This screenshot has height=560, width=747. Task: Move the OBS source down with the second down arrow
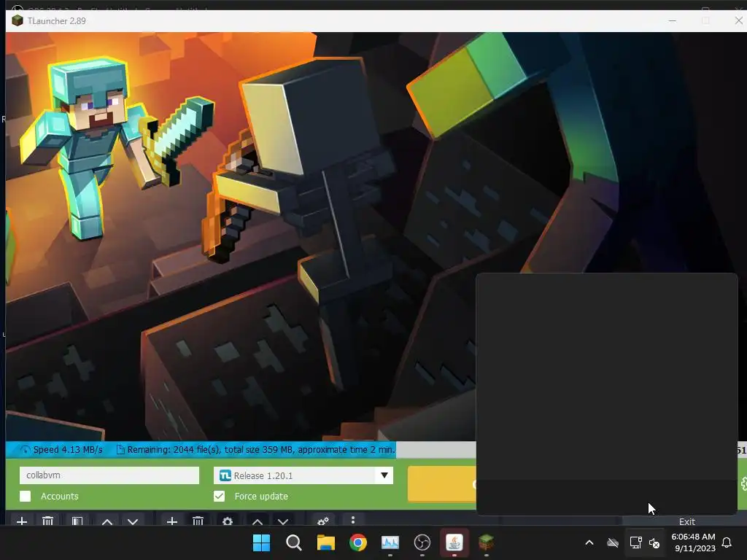click(283, 522)
